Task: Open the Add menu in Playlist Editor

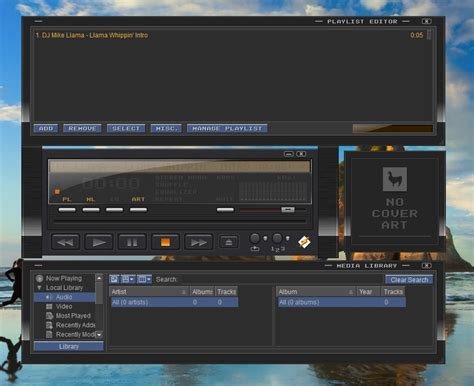Action: pyautogui.click(x=46, y=128)
